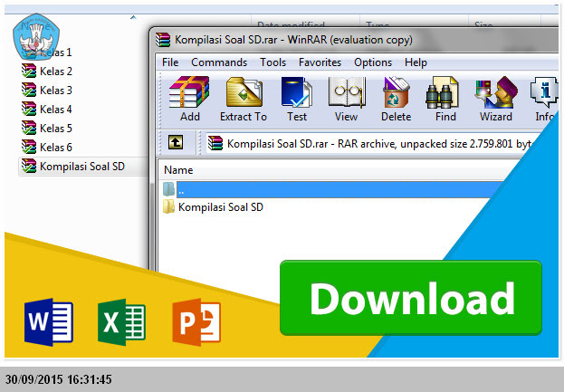564x392 pixels.
Task: Click the Microsoft Word icon
Action: coord(49,322)
